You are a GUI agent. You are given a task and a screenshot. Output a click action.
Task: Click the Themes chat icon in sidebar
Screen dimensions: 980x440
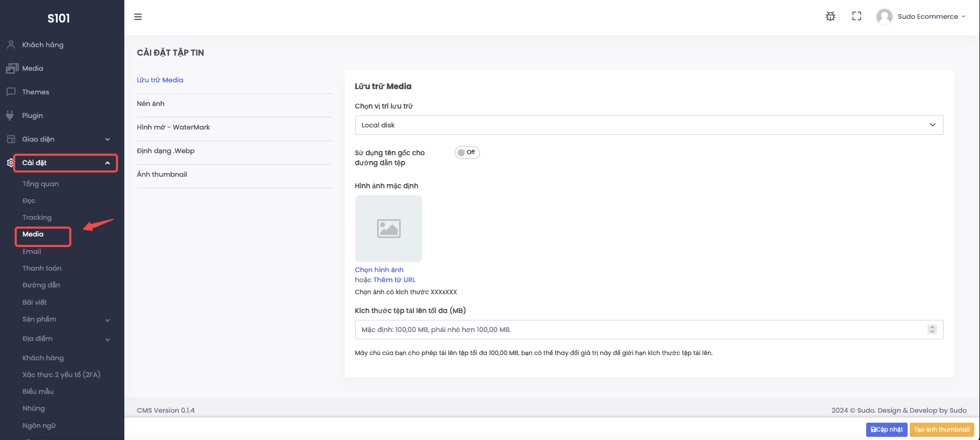10,92
